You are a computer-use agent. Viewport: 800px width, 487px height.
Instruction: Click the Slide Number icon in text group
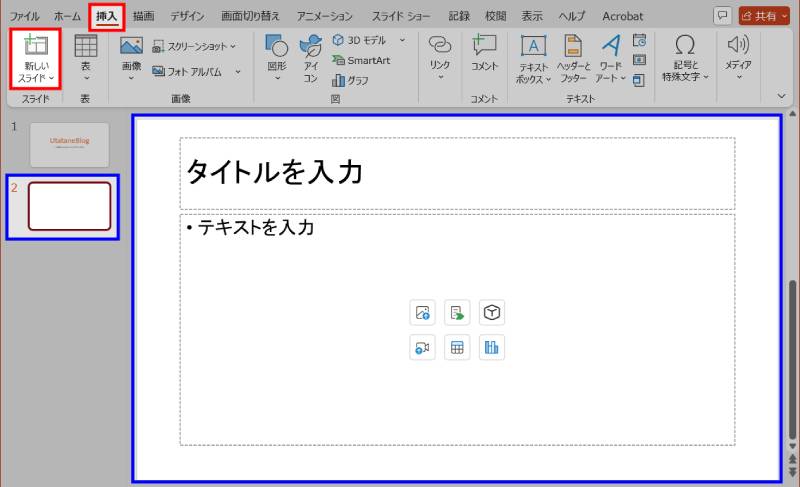pyautogui.click(x=639, y=60)
